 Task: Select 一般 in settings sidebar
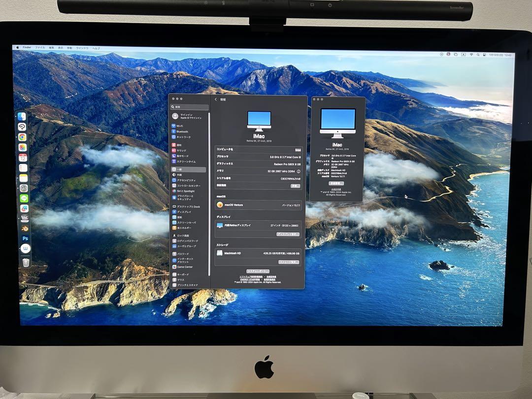click(x=188, y=169)
